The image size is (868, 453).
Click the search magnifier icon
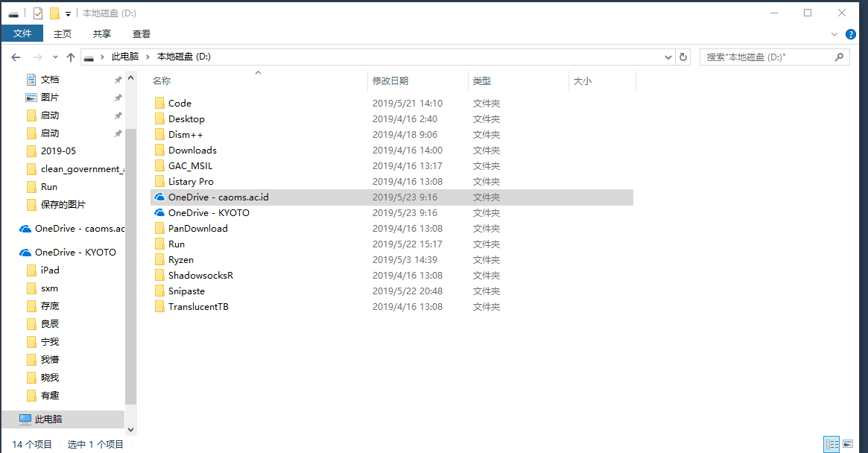839,57
